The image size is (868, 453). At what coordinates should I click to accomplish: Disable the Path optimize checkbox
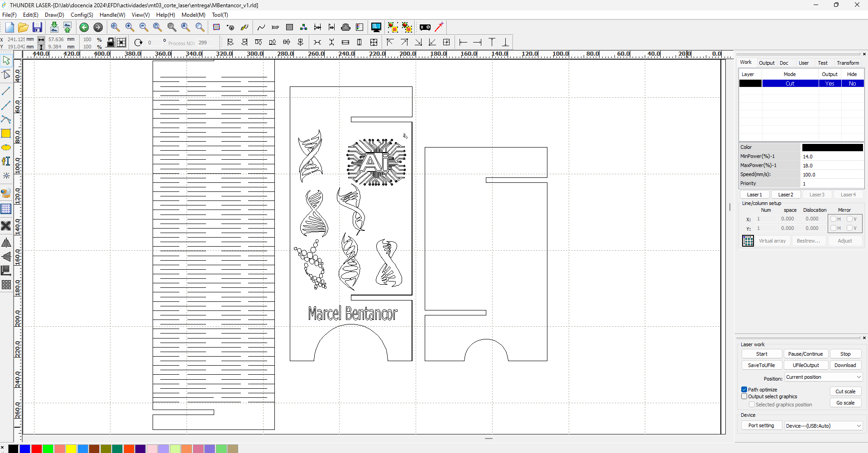coord(744,390)
